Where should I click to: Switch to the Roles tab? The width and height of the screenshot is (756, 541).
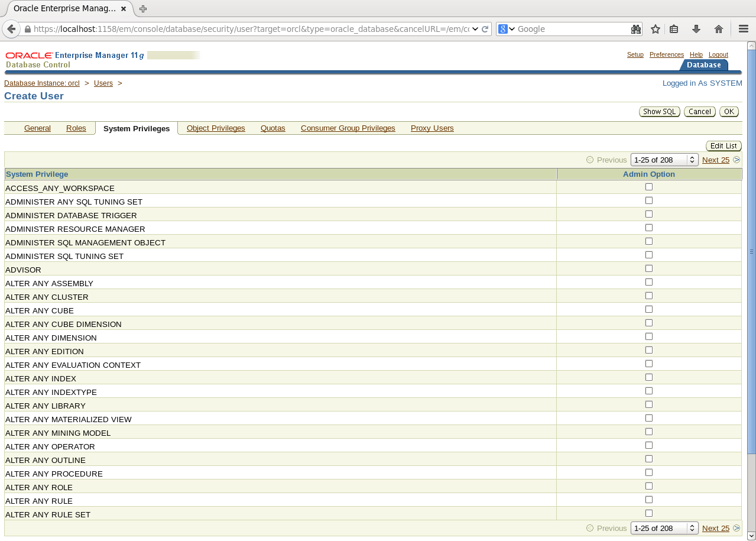(76, 128)
